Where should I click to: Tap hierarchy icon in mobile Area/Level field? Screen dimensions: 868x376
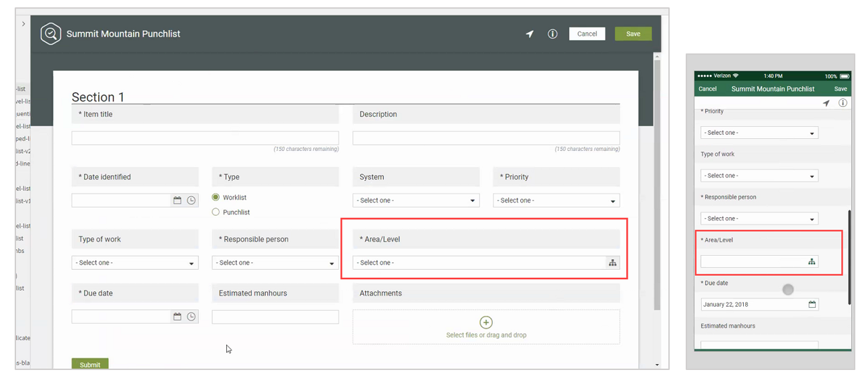tap(811, 262)
